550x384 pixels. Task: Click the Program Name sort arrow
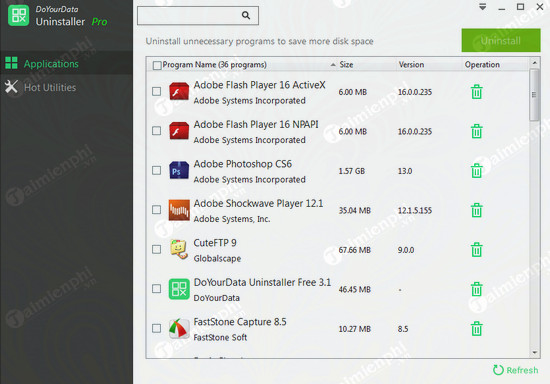[x=333, y=65]
